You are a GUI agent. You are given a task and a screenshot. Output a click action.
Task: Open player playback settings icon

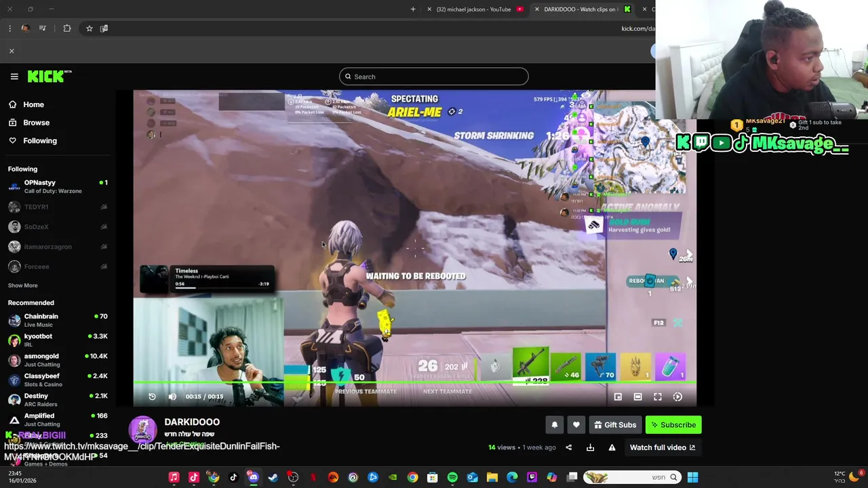click(677, 396)
